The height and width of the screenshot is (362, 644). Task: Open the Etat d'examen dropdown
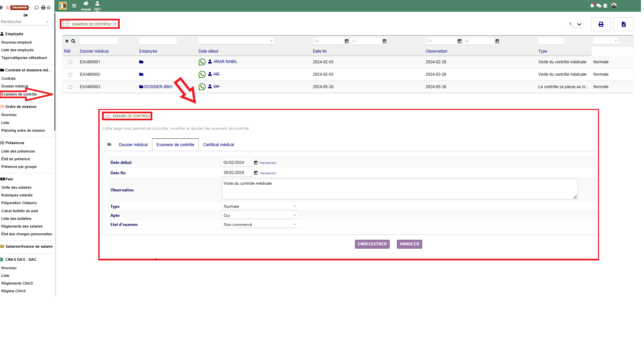(260, 225)
